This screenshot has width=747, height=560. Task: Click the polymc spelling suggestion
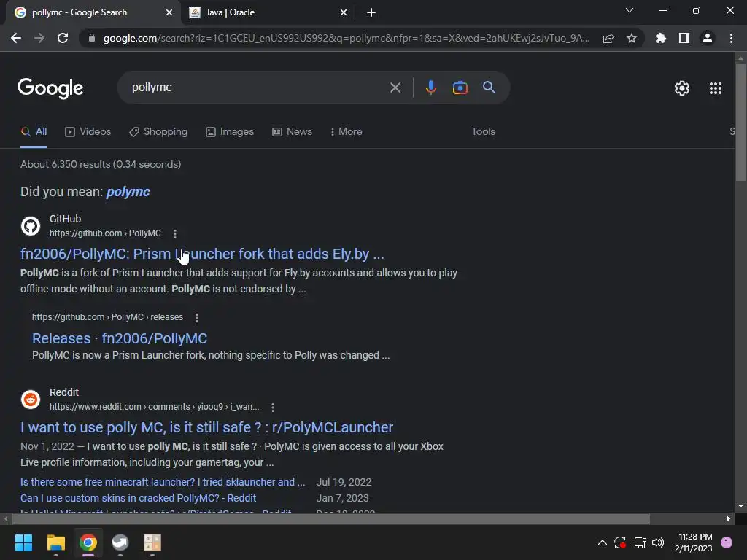(x=128, y=192)
